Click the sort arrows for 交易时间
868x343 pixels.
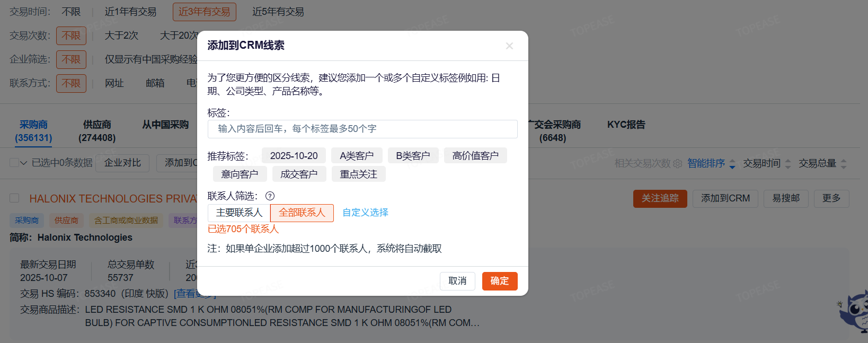[788, 164]
